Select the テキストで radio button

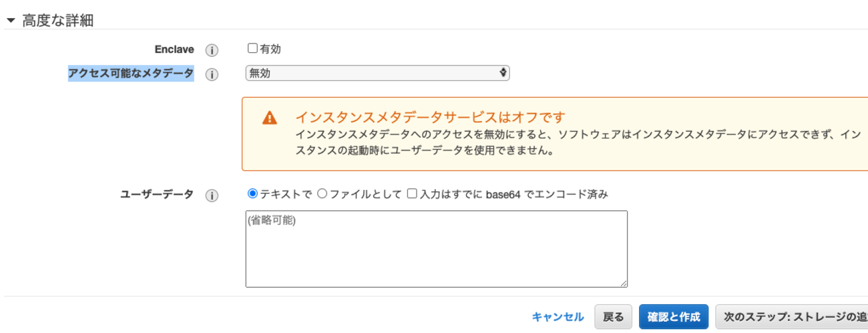coord(252,194)
